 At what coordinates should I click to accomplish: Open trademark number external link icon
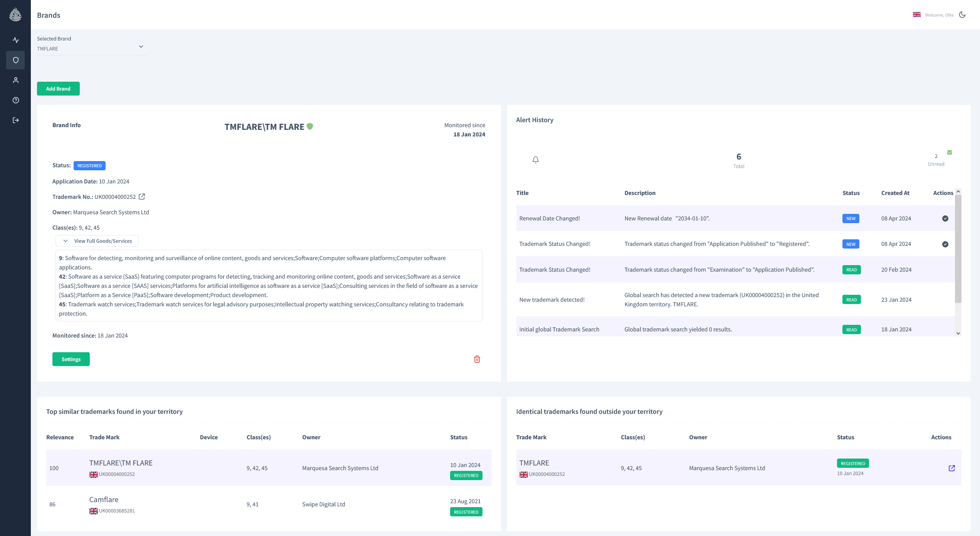[142, 197]
